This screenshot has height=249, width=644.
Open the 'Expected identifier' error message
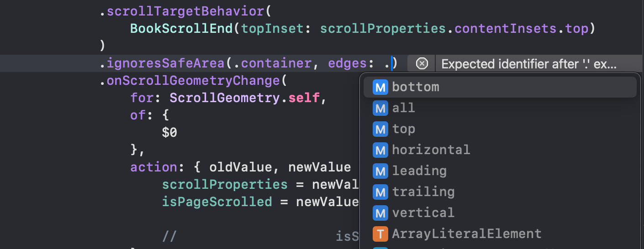pyautogui.click(x=529, y=64)
